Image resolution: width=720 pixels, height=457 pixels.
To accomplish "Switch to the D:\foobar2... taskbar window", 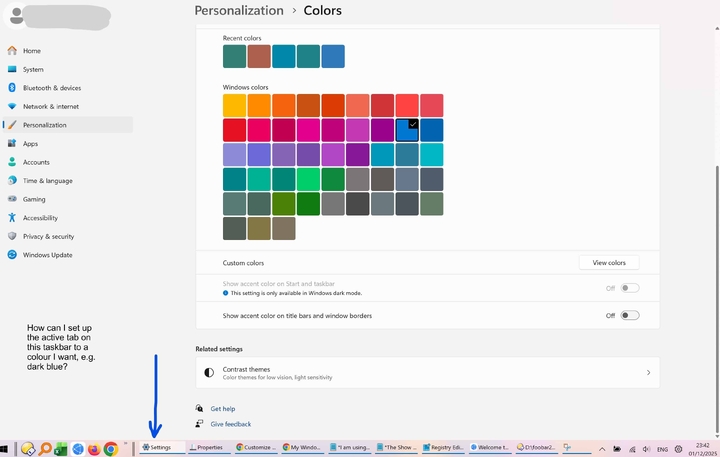I will (537, 447).
